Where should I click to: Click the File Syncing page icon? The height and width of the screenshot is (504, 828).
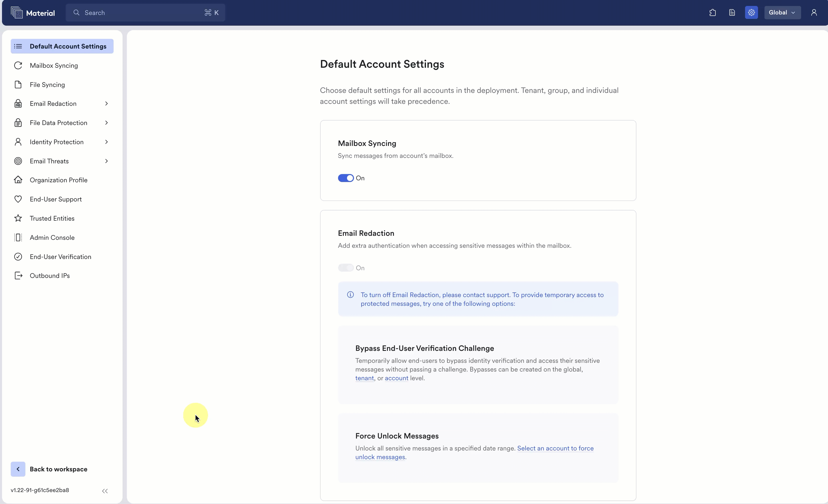(18, 85)
